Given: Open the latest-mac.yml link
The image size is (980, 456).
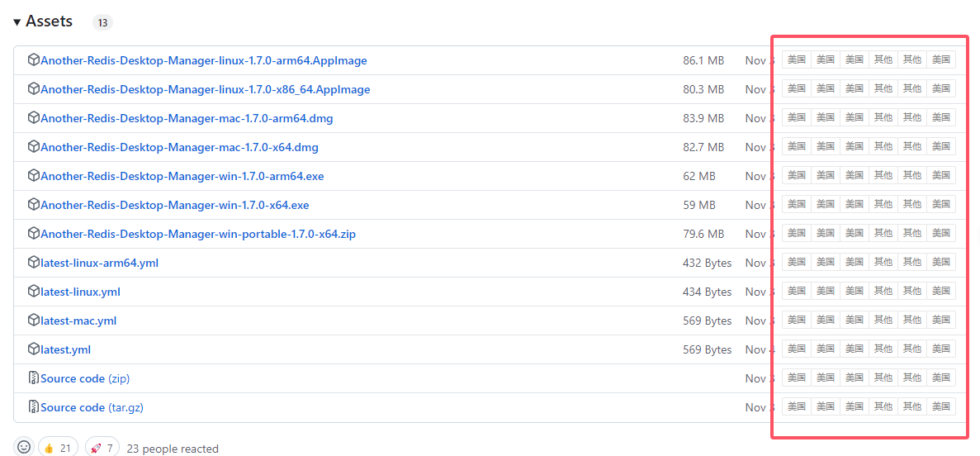Looking at the screenshot, I should point(78,321).
